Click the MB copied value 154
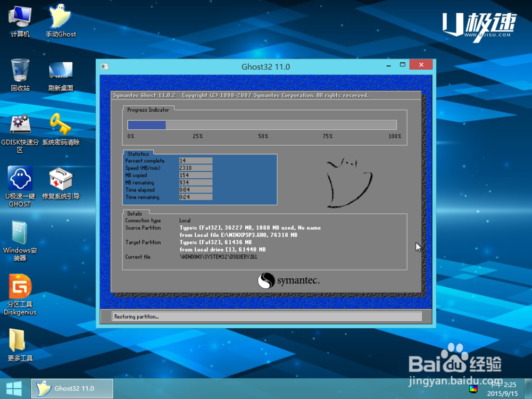 click(196, 175)
